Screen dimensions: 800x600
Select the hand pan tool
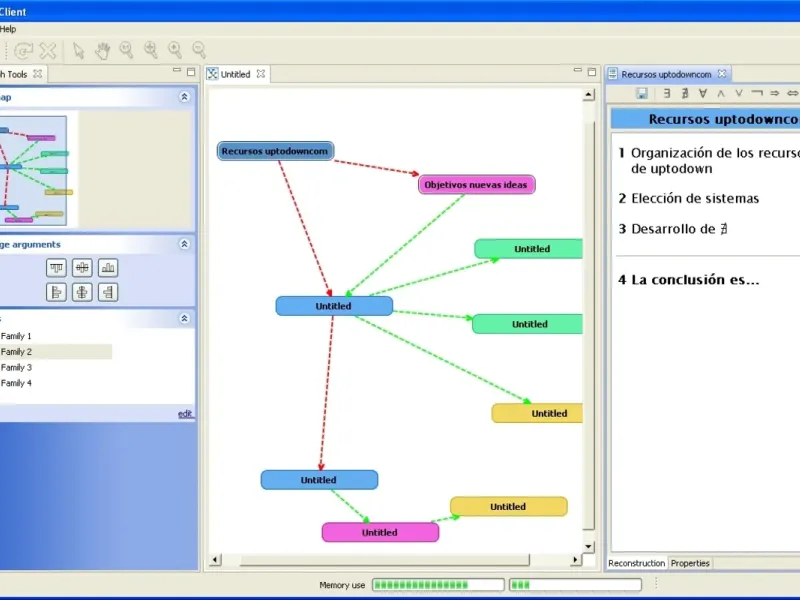103,50
